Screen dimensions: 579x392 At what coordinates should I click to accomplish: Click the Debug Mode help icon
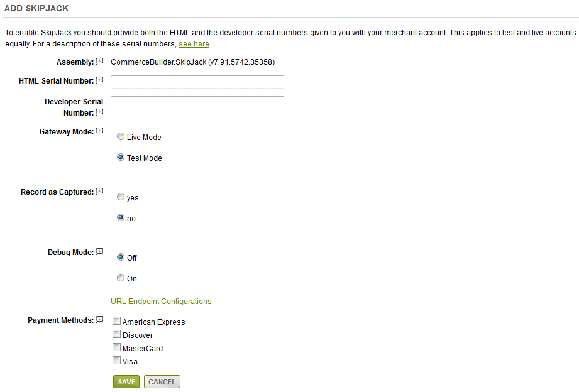(99, 252)
